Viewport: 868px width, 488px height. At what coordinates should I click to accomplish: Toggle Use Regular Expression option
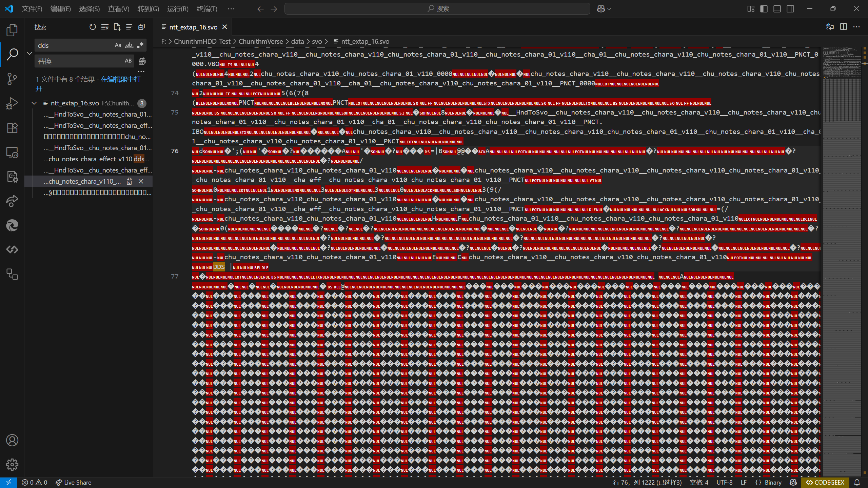point(140,45)
